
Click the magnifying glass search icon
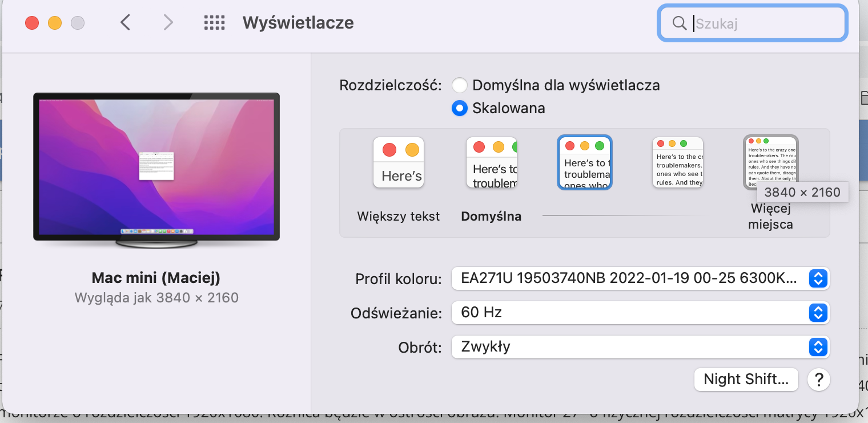[x=679, y=23]
